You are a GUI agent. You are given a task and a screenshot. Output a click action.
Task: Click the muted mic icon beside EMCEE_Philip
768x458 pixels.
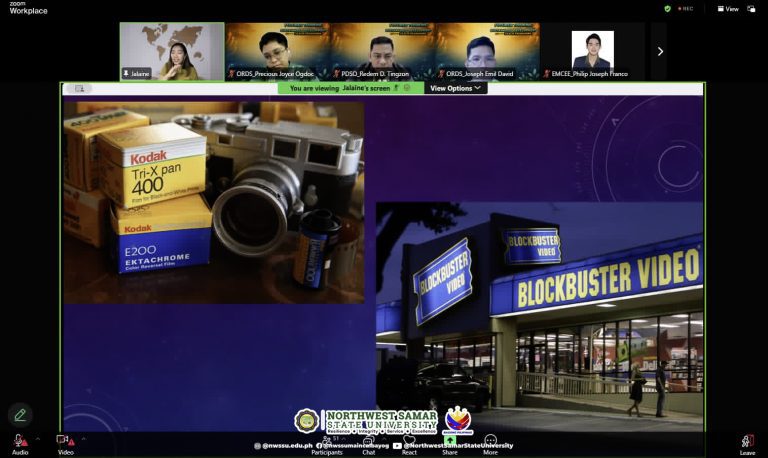(547, 73)
